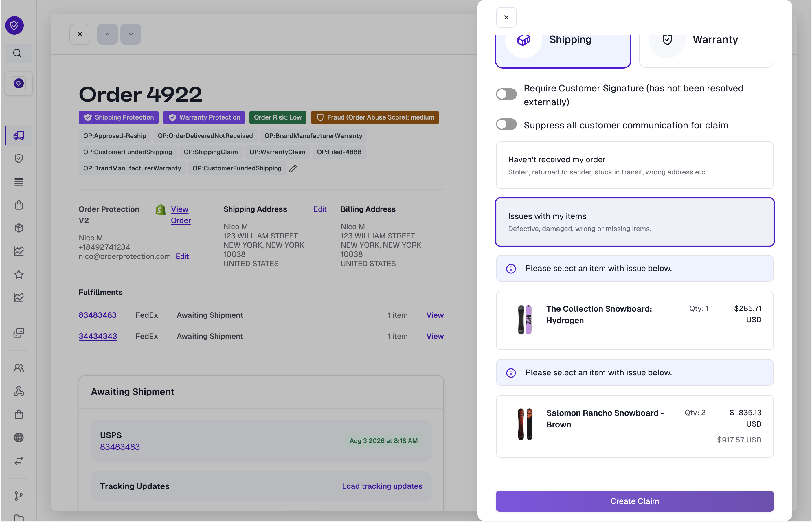Toggle Suppress all customer communication switch
The width and height of the screenshot is (812, 522).
click(x=506, y=124)
